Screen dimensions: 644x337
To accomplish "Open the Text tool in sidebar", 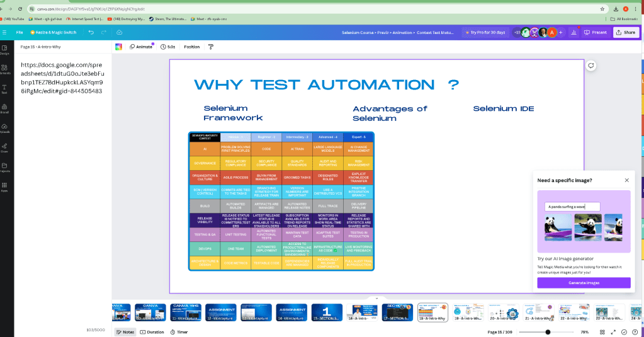I will coord(4,89).
